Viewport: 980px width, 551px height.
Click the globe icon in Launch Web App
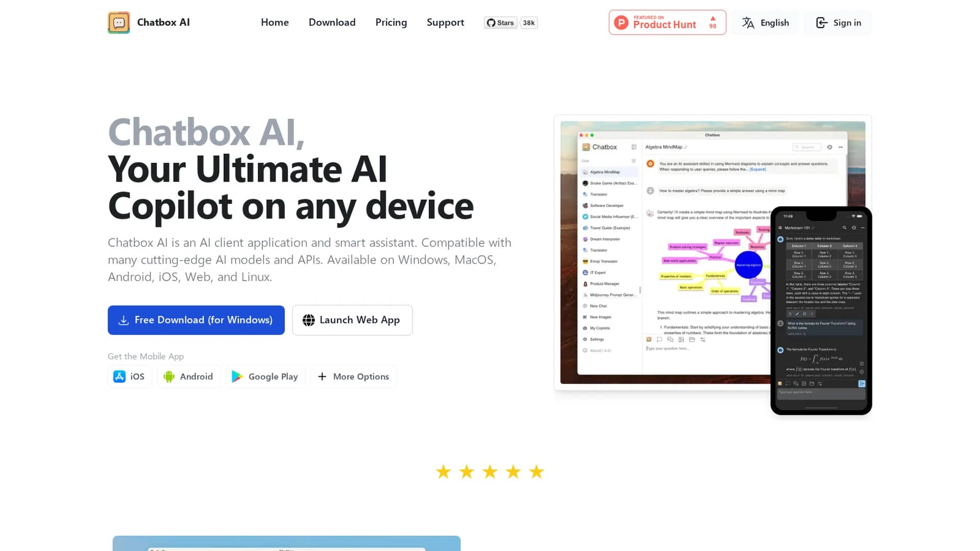click(x=308, y=320)
